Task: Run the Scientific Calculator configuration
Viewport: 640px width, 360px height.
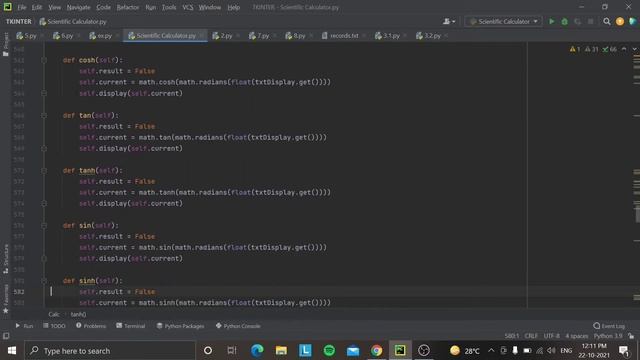Action: 551,21
